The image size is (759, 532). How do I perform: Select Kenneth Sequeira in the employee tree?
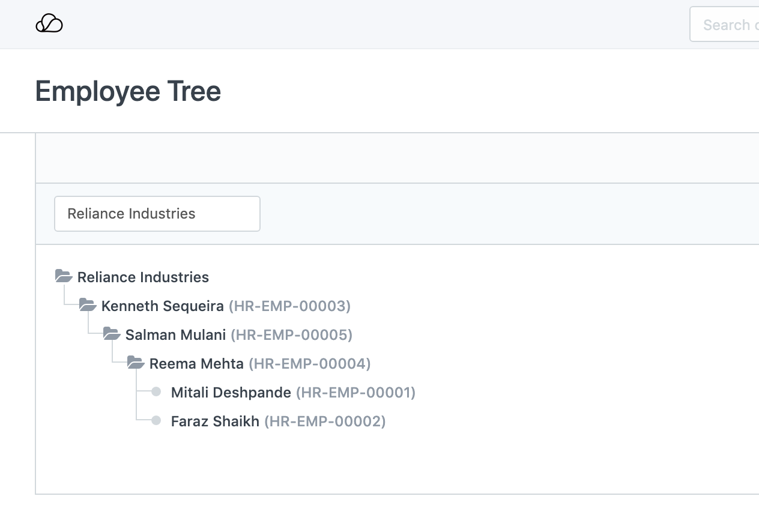pos(162,306)
